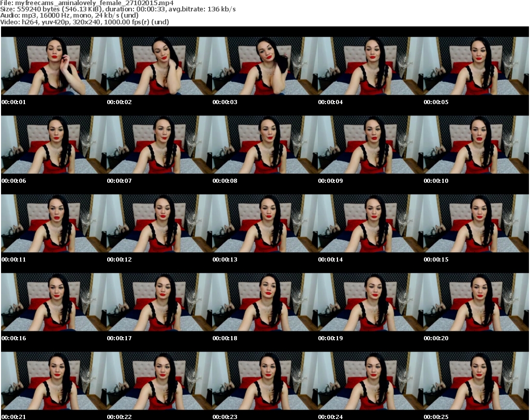
Task: Pick the video frame for 00:00:20
Action: coord(476,302)
